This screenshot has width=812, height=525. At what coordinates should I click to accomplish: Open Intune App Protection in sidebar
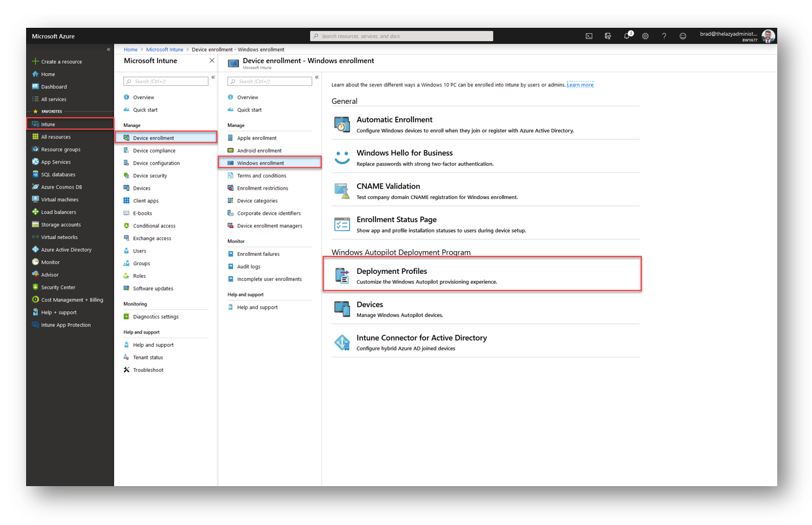pos(65,325)
